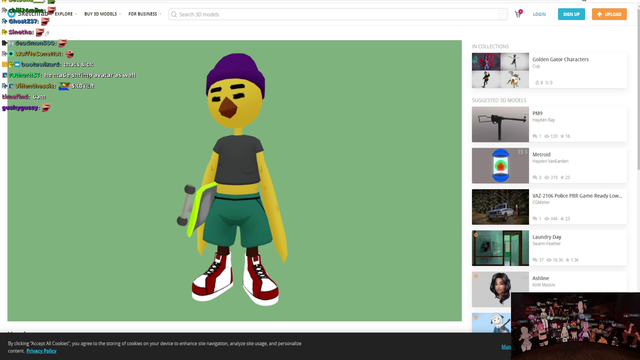640x360 pixels.
Task: Click the Laundry Day title
Action: 547,237
